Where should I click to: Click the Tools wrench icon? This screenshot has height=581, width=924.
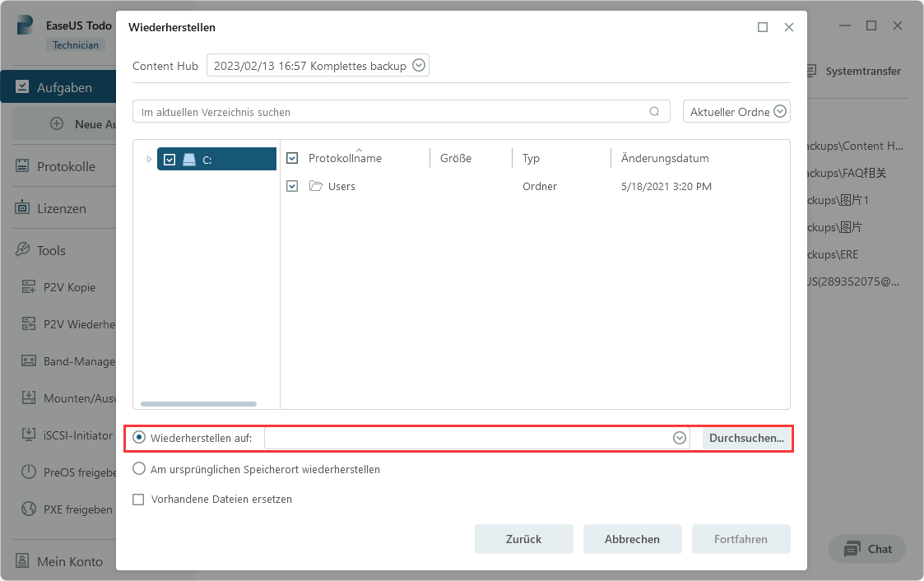[22, 250]
